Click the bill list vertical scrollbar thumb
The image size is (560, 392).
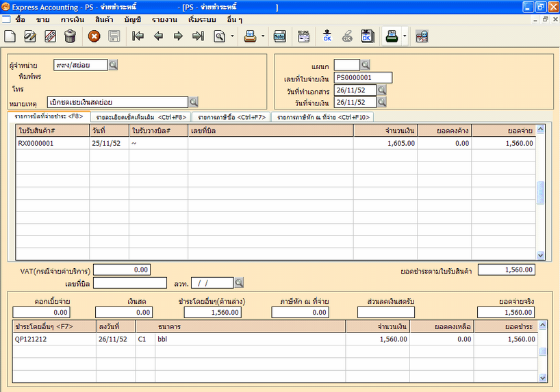541,193
